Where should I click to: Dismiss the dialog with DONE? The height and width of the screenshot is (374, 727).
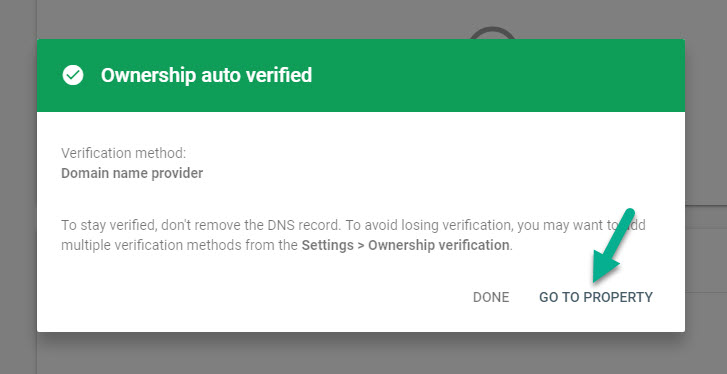[x=491, y=297]
